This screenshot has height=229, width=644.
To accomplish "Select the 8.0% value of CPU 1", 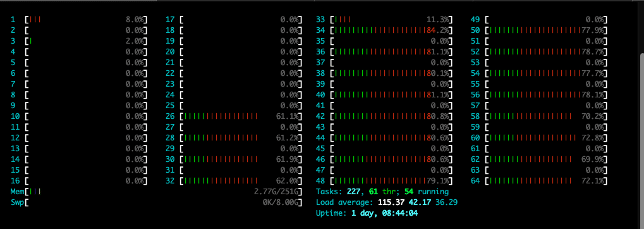I will [135, 20].
